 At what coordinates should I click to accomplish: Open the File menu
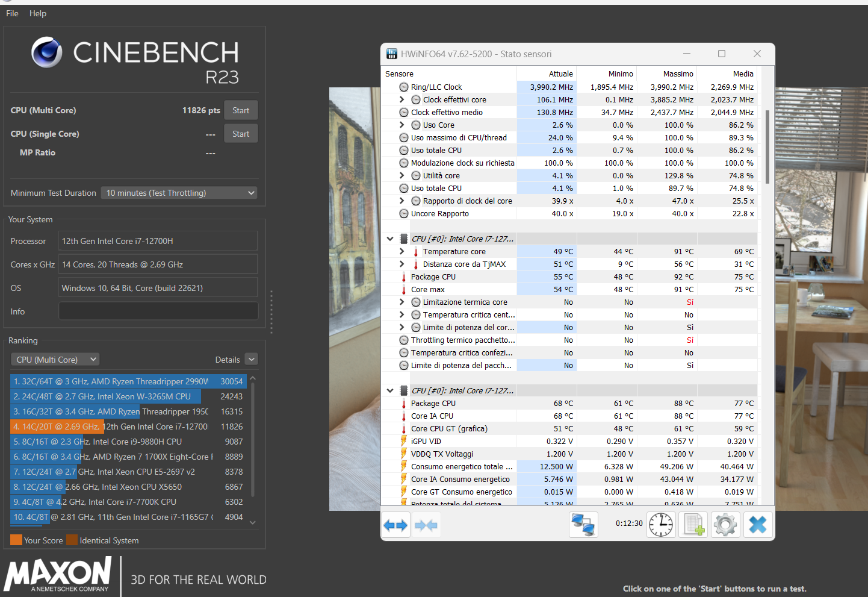(12, 13)
